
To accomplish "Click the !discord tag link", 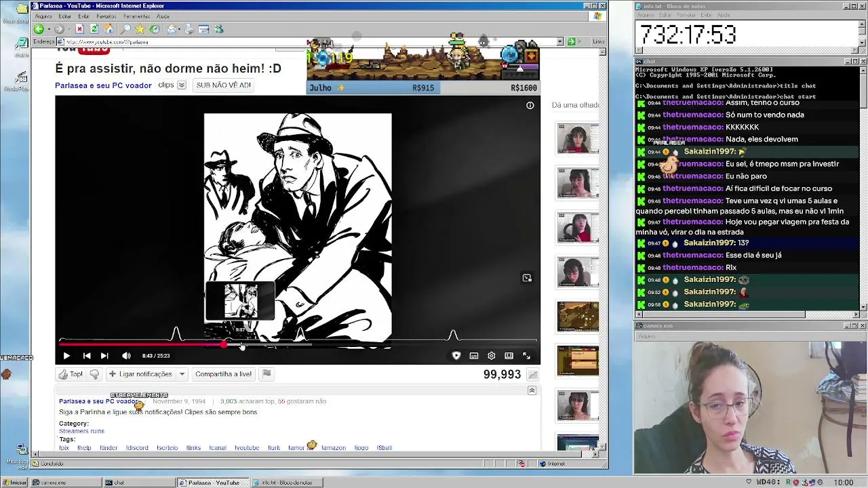I will coord(137,448).
